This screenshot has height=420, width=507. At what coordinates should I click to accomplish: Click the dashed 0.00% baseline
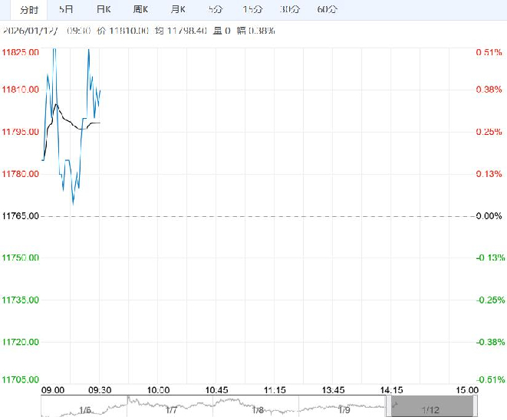[x=268, y=216]
